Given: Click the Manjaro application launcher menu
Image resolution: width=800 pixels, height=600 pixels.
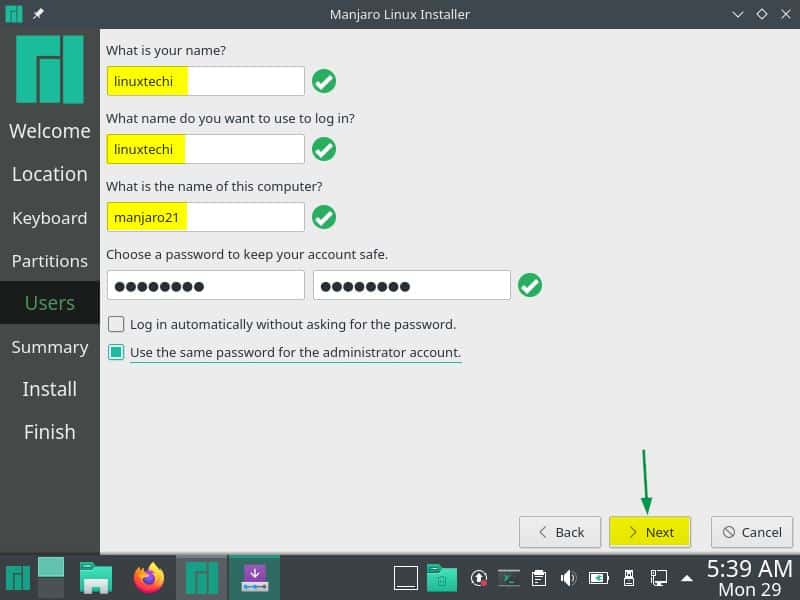Looking at the screenshot, I should tap(18, 577).
